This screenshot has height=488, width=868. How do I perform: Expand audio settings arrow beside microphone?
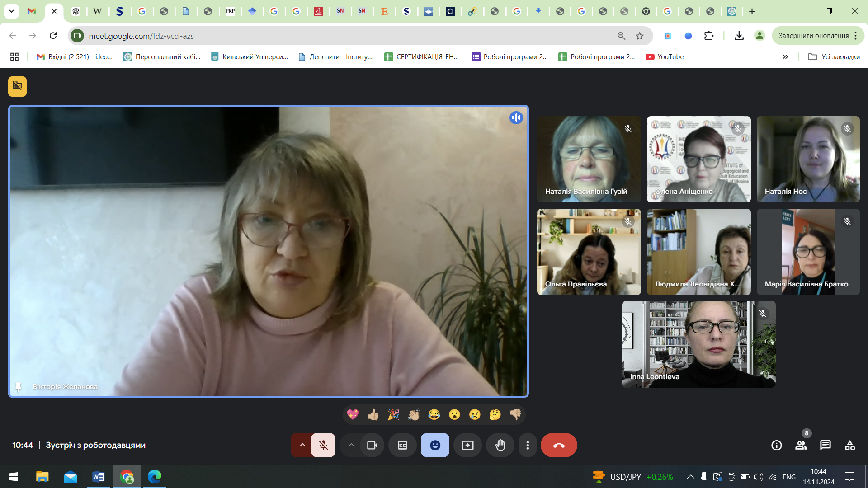302,446
